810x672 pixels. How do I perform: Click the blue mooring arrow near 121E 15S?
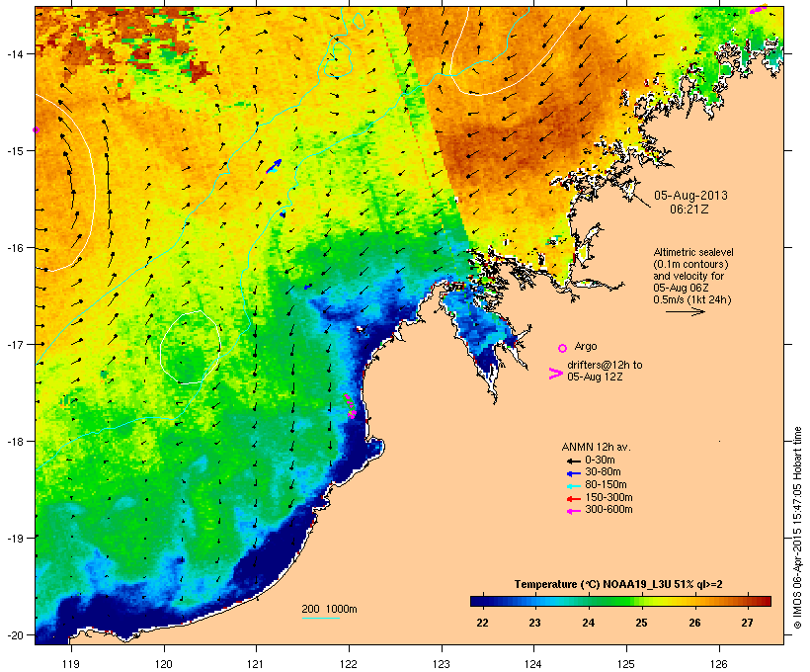[x=275, y=166]
